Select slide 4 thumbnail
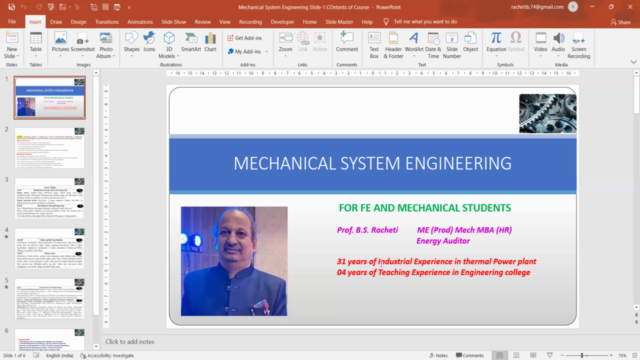 tap(50, 248)
